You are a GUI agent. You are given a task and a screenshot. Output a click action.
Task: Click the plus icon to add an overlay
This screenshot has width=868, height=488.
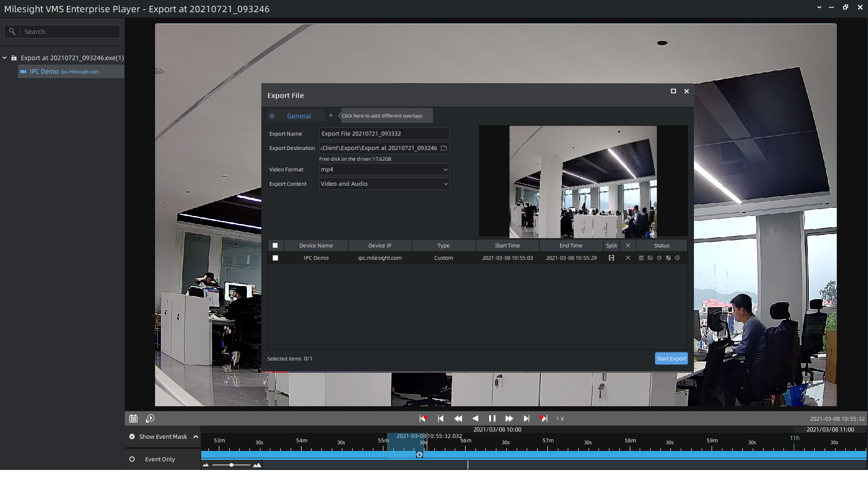coord(330,116)
